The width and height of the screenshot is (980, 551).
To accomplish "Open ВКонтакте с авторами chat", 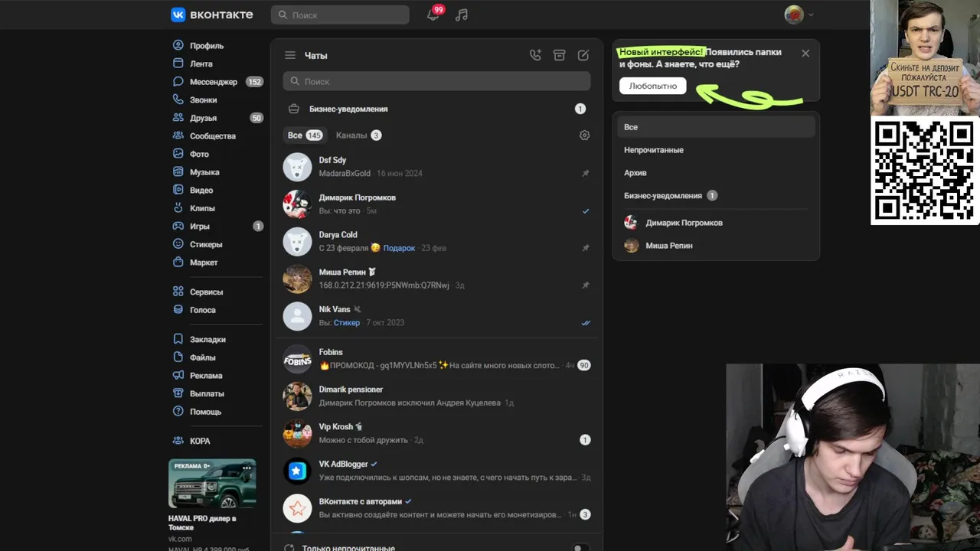I will 436,508.
